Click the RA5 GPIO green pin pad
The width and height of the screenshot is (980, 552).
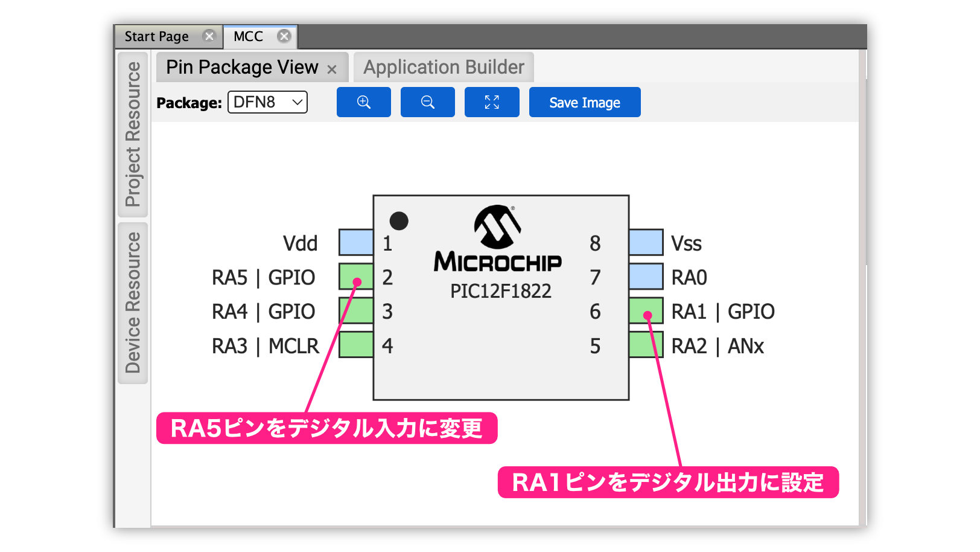(356, 277)
